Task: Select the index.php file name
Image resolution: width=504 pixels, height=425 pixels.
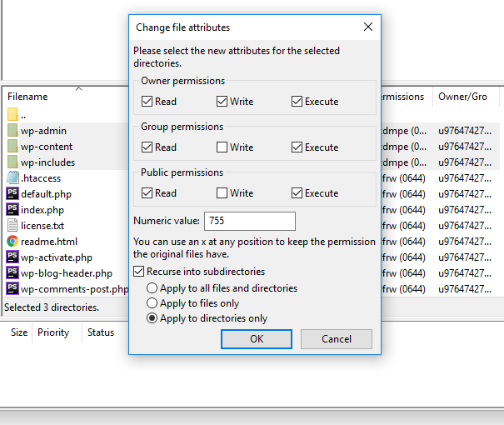Action: (42, 210)
